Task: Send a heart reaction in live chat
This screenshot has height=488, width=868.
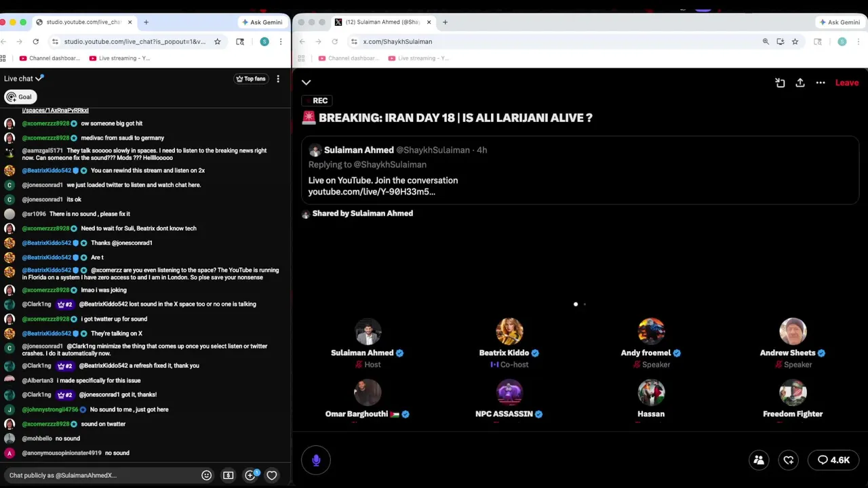Action: click(x=272, y=475)
